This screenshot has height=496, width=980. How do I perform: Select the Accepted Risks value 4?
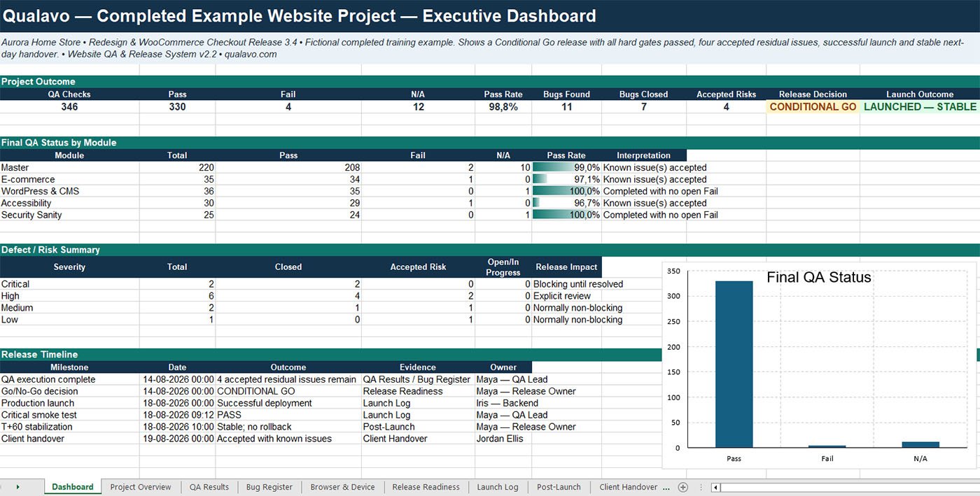point(726,107)
